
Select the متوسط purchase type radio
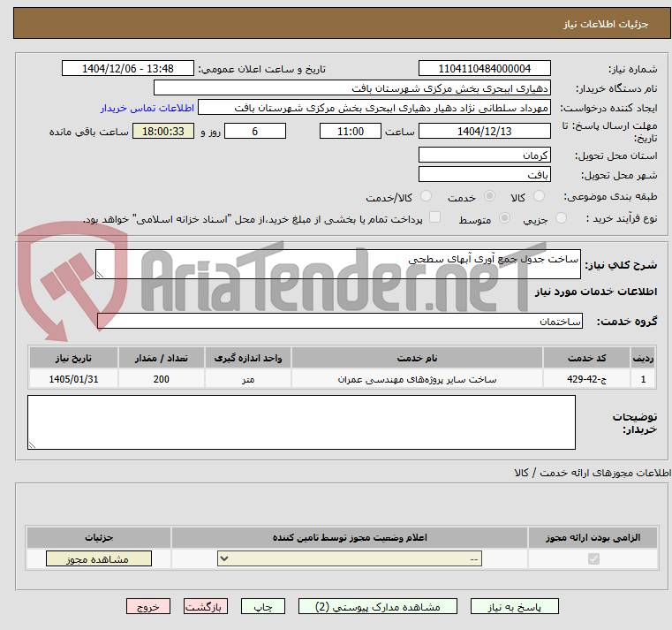point(505,218)
